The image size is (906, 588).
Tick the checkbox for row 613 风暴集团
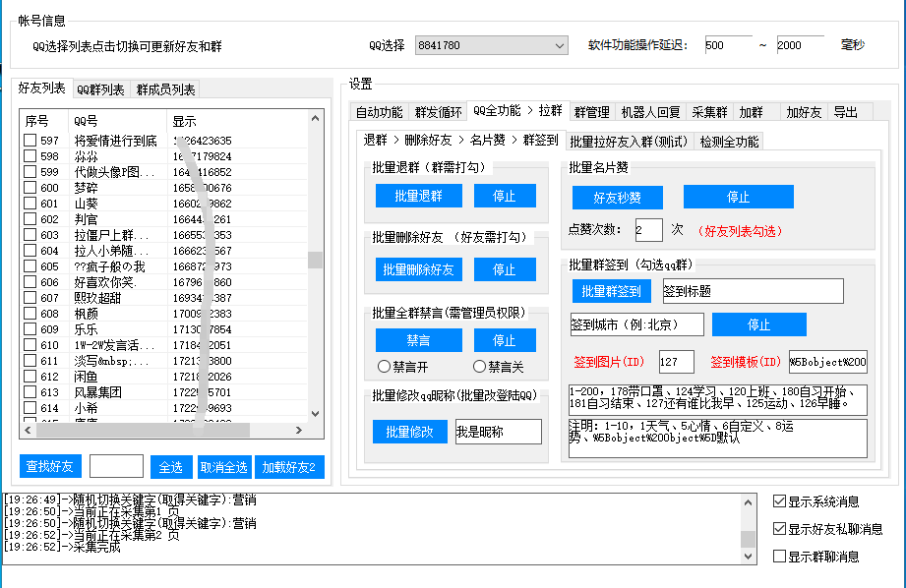click(30, 392)
